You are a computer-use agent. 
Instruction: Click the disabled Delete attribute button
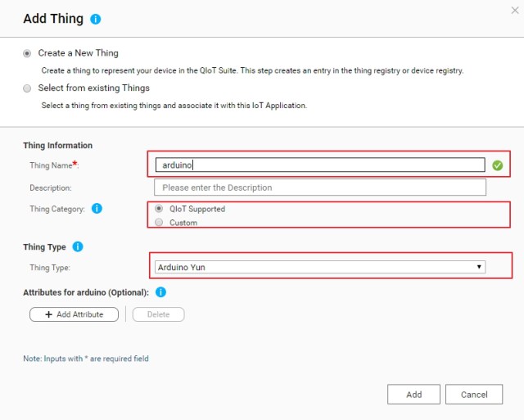pyautogui.click(x=158, y=314)
